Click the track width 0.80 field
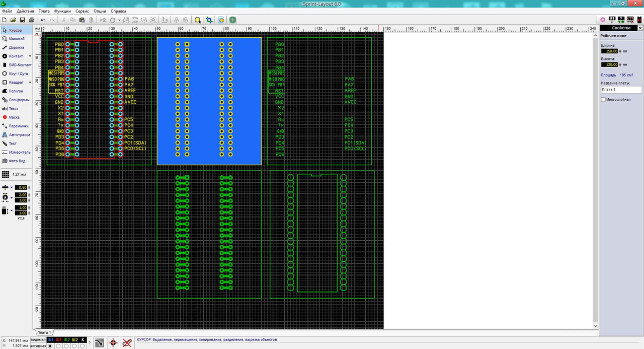 point(21,187)
